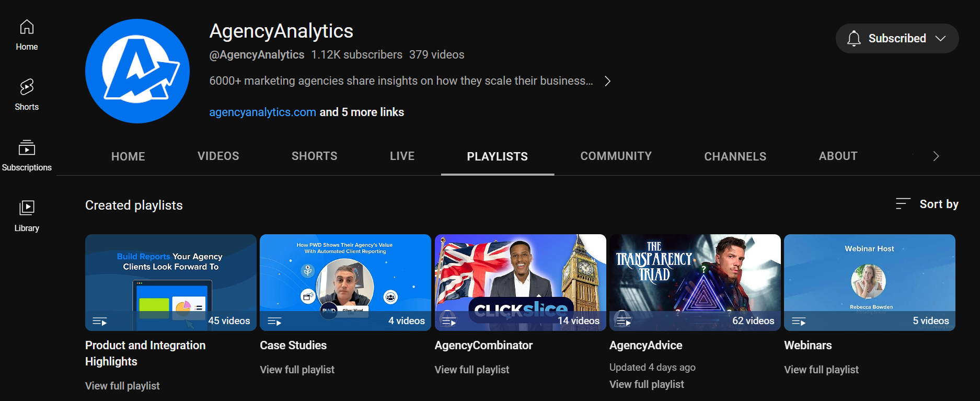980x401 pixels.
Task: Click the '4 videos' count label
Action: 407,321
